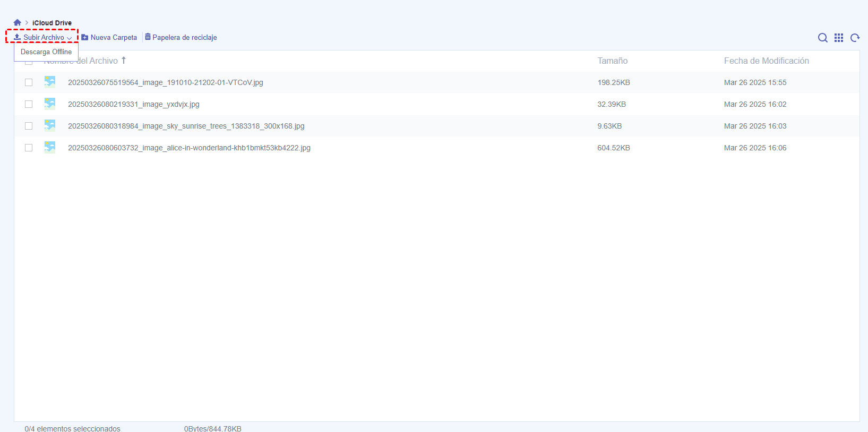Click the Nueva Carpeta button
The image size is (868, 432).
click(109, 37)
